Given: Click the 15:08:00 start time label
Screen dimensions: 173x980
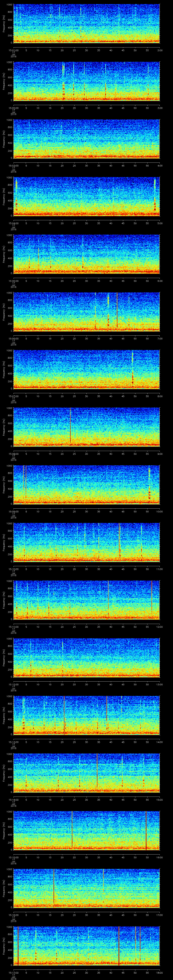Looking at the screenshot, I should click(13, 454).
